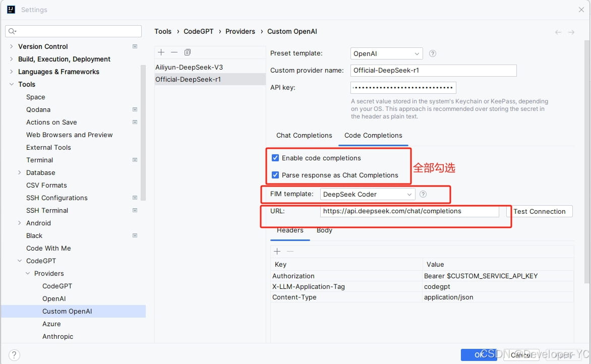Open help for Preset template

(433, 53)
